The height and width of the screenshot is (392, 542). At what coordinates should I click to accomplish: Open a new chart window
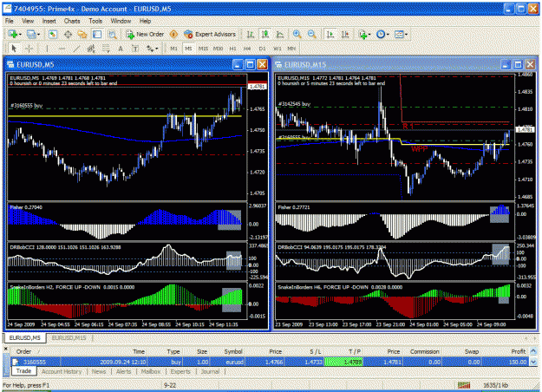[x=13, y=34]
